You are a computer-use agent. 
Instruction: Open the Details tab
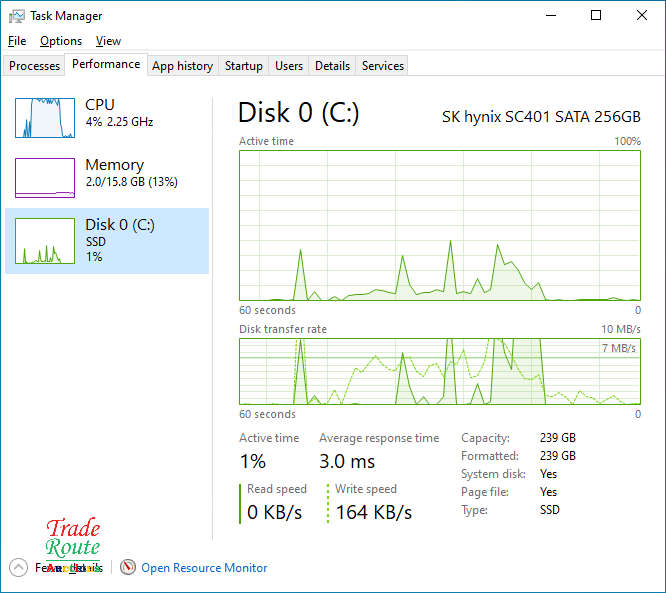pyautogui.click(x=332, y=66)
